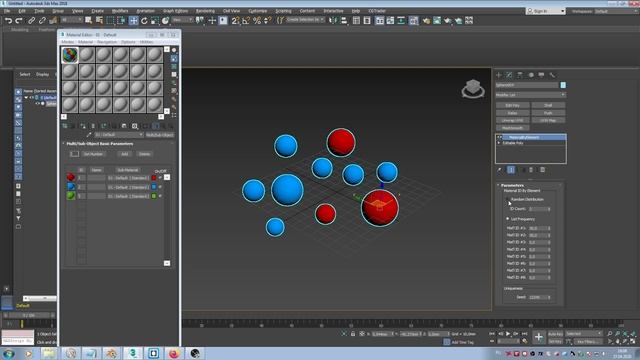The width and height of the screenshot is (640, 360).
Task: Activate the Select and Move tool
Action: tap(133, 20)
